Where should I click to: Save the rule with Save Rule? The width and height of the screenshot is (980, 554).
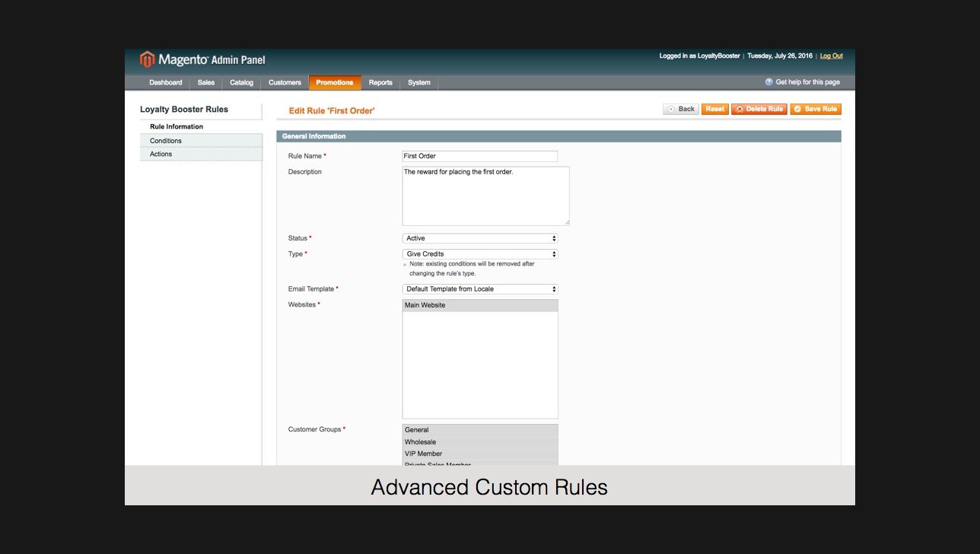pos(816,109)
